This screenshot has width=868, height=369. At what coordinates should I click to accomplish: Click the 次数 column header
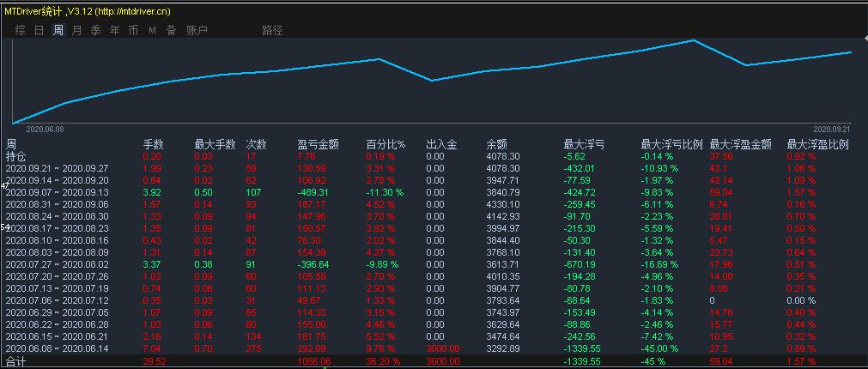[x=257, y=145]
